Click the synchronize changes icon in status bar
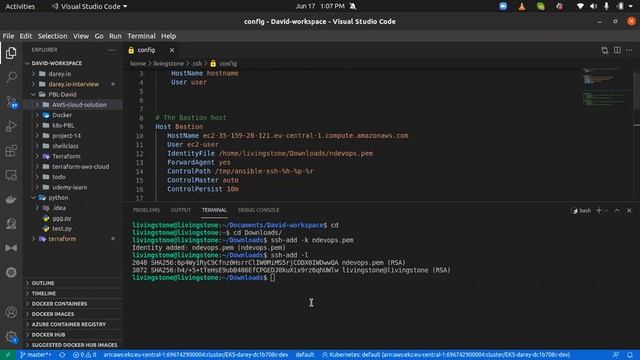The width and height of the screenshot is (640, 360). (62, 355)
